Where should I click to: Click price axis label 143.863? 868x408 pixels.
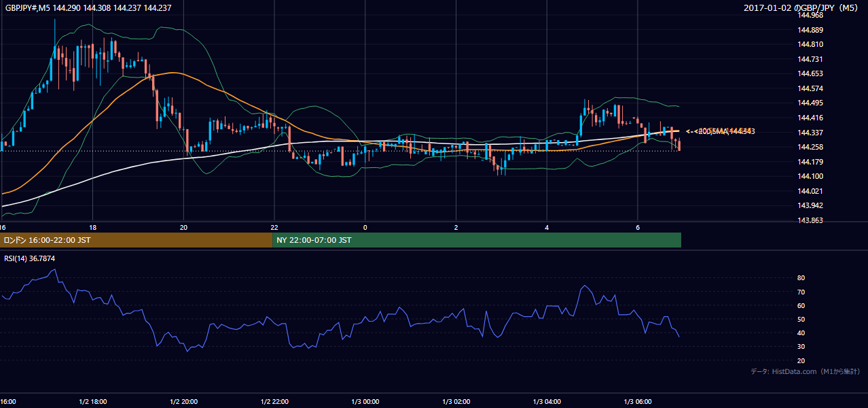[x=810, y=220]
